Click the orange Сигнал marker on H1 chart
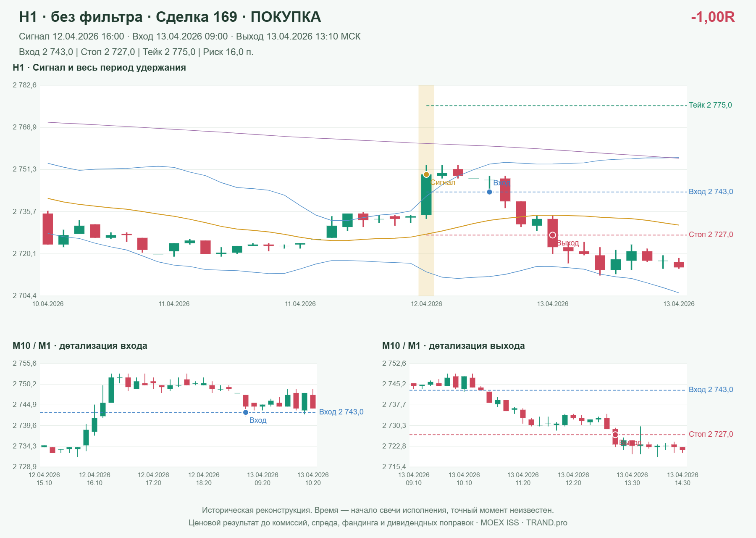Screen dimensions: 756x538 pyautogui.click(x=426, y=174)
